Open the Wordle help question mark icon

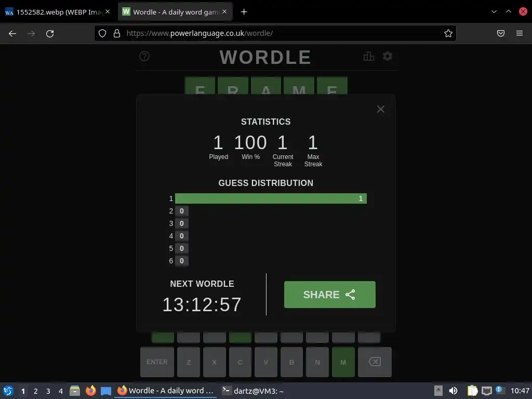coord(144,56)
